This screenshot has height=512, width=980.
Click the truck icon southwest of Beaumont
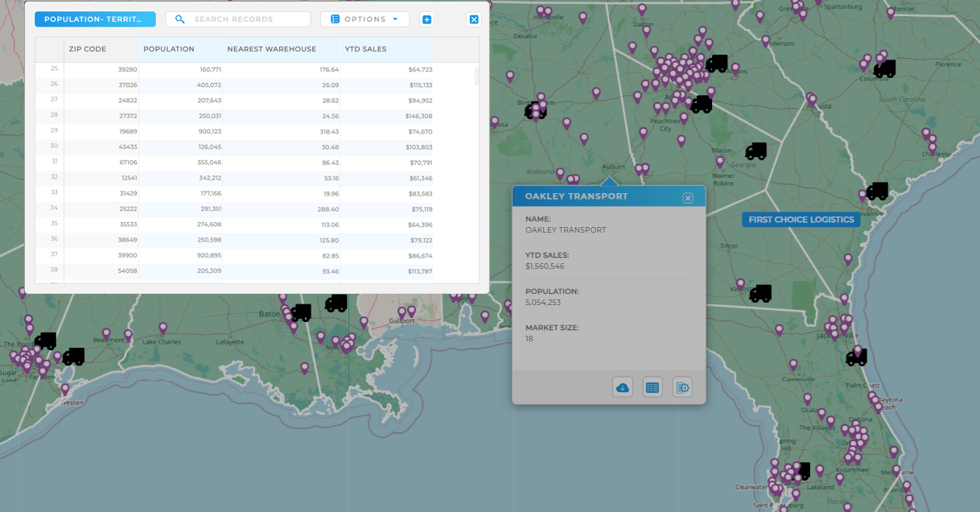pyautogui.click(x=74, y=356)
